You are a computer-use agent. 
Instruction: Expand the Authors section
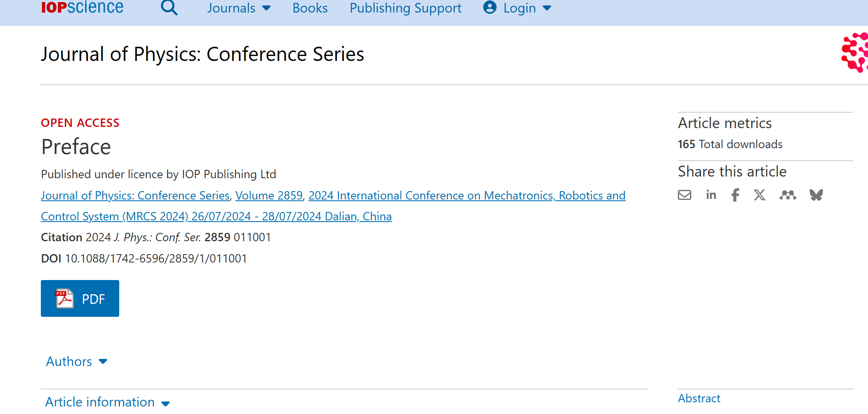(77, 361)
